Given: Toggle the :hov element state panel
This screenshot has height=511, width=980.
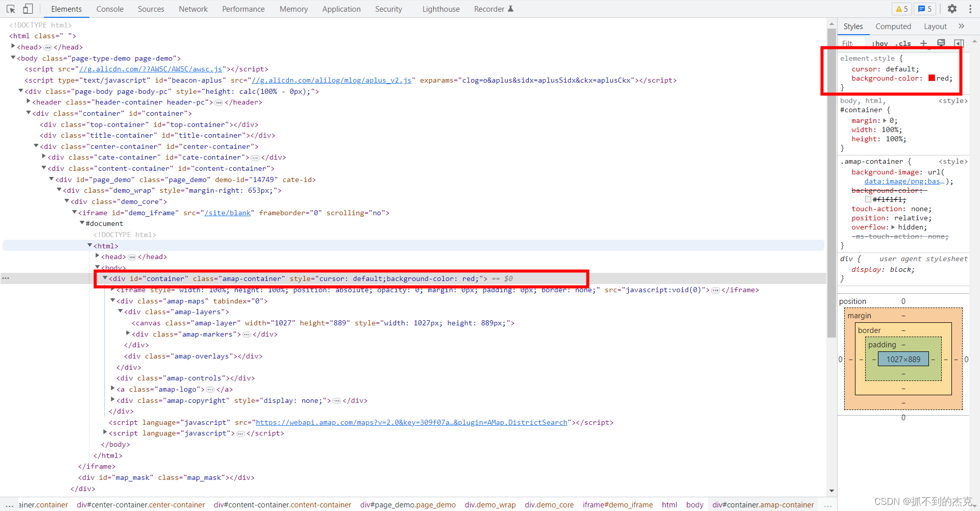Looking at the screenshot, I should point(880,43).
